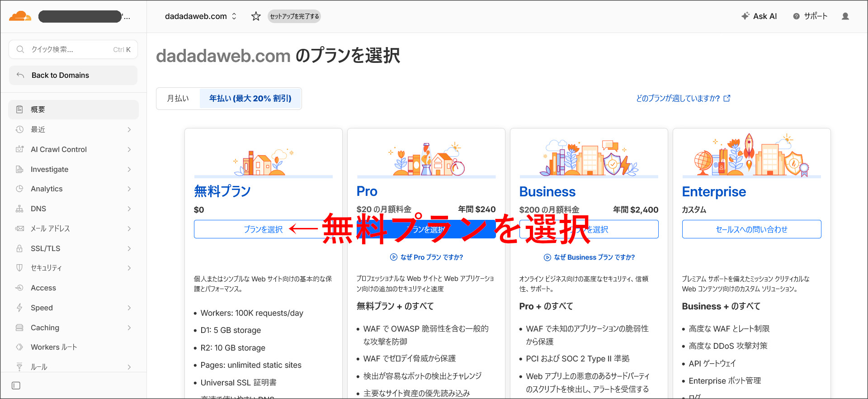Select 年払い (最大 20% 割引) billing
Screen dimensions: 868x399
[x=250, y=98]
